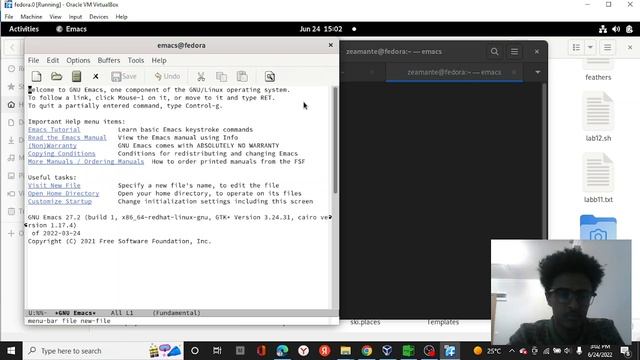The height and width of the screenshot is (360, 640).
Task: Click the Windows Start button
Action: click(x=11, y=351)
